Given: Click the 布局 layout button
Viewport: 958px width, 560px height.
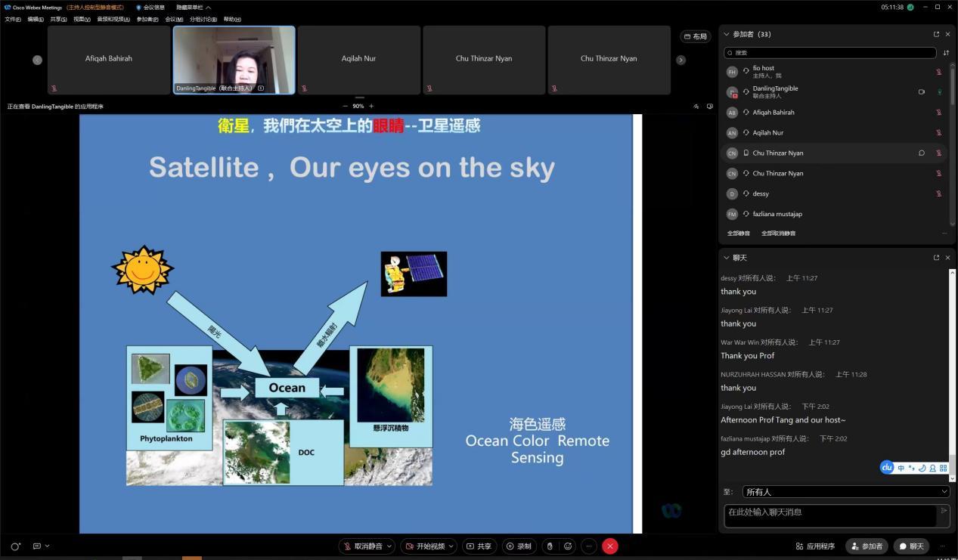Looking at the screenshot, I should [696, 36].
